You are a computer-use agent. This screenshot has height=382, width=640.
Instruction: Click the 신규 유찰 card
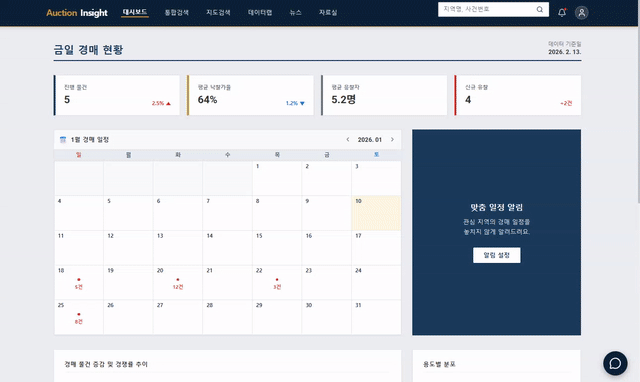(x=518, y=95)
